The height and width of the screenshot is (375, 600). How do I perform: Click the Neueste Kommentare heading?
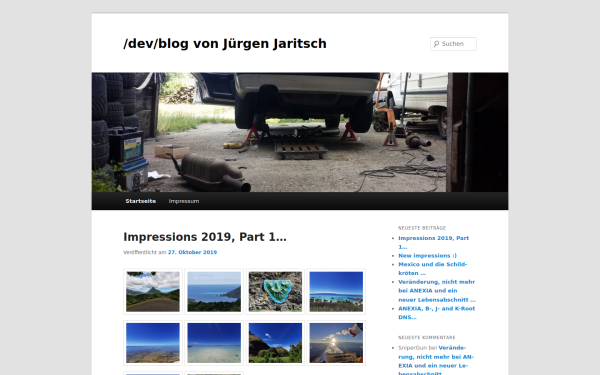coord(427,338)
